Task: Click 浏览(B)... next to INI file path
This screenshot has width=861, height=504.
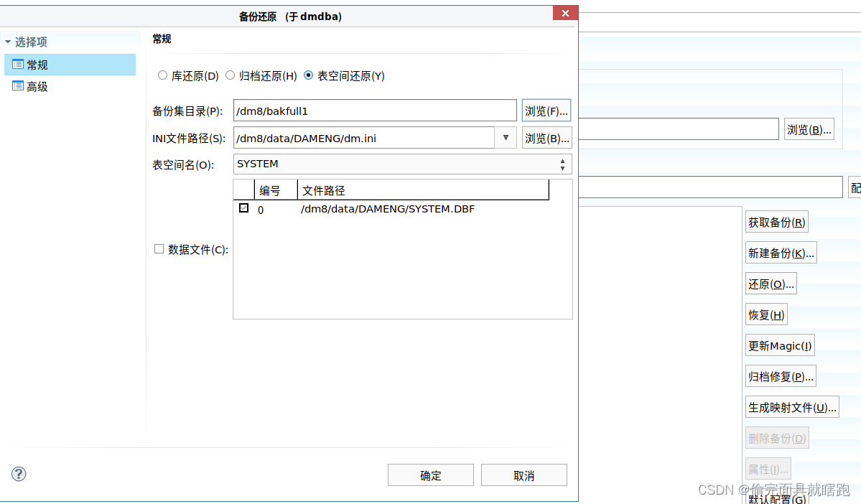Action: [x=546, y=138]
